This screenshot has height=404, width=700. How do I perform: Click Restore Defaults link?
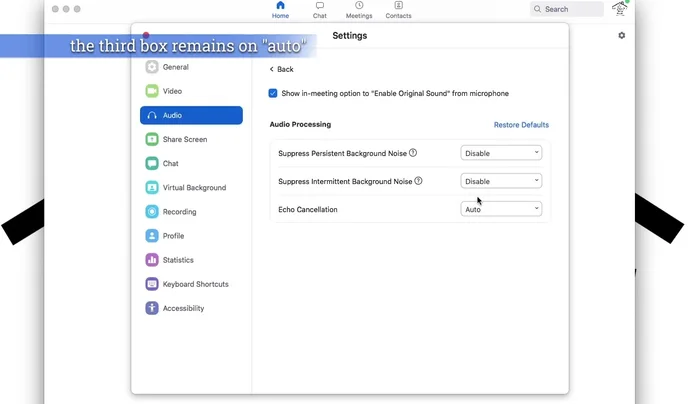[x=521, y=125]
